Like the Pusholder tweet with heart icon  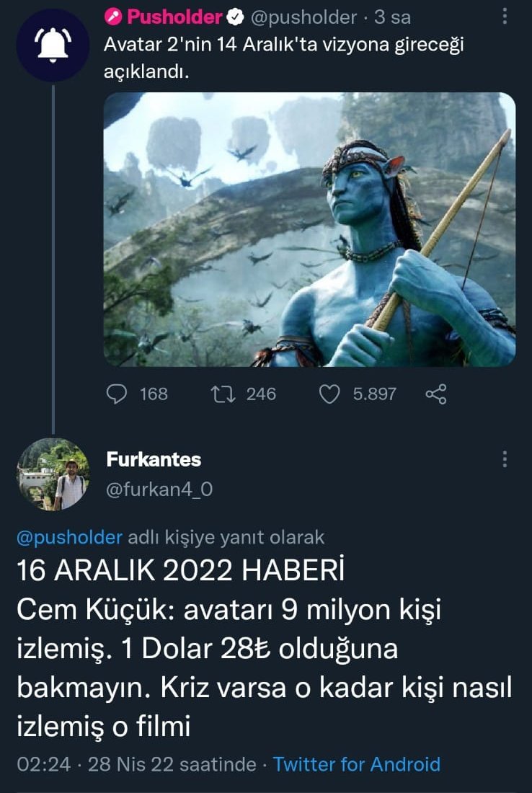[x=329, y=394]
